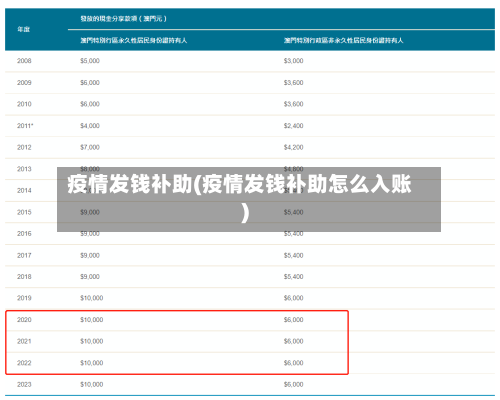Click the year 2010 cell

click(x=24, y=104)
